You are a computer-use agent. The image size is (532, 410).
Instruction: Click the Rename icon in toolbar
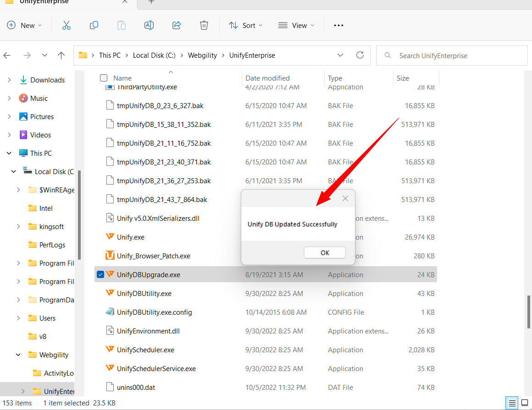pos(149,25)
